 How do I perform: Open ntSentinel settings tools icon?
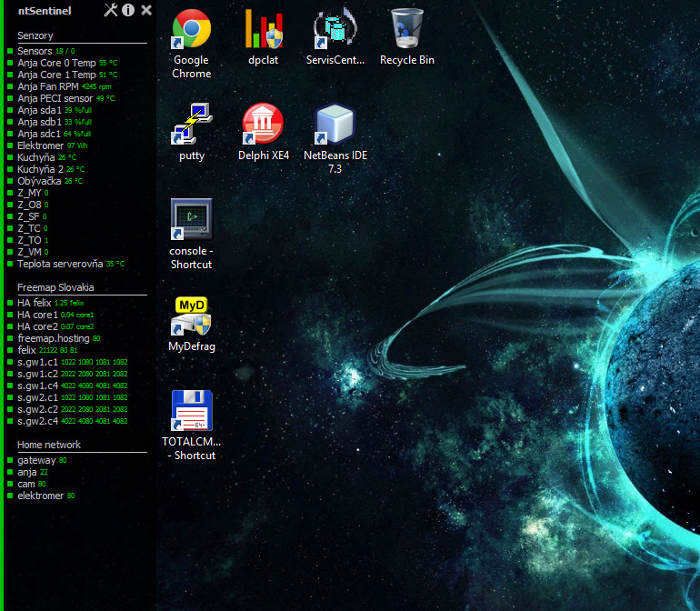coord(110,10)
